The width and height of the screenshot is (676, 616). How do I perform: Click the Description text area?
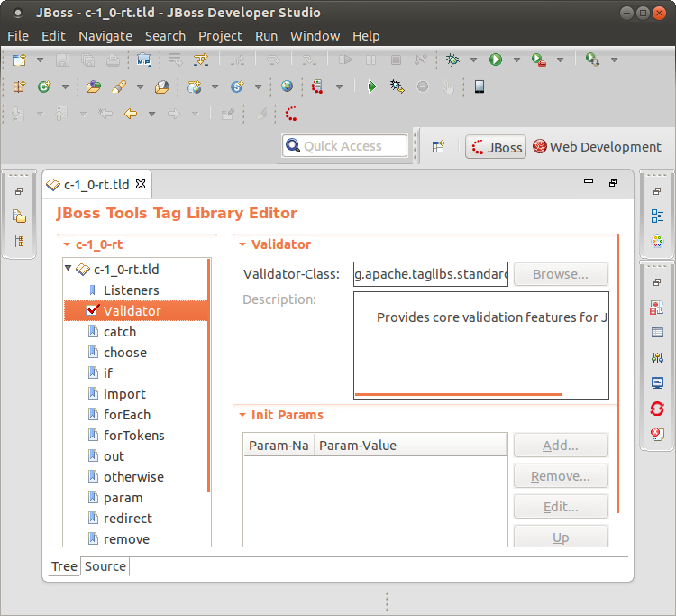tap(481, 345)
